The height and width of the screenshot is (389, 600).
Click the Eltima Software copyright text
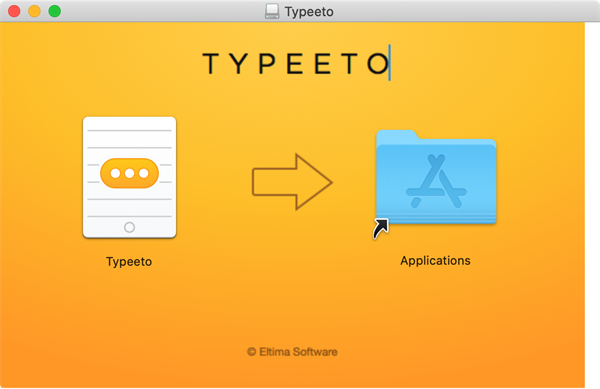click(x=292, y=352)
